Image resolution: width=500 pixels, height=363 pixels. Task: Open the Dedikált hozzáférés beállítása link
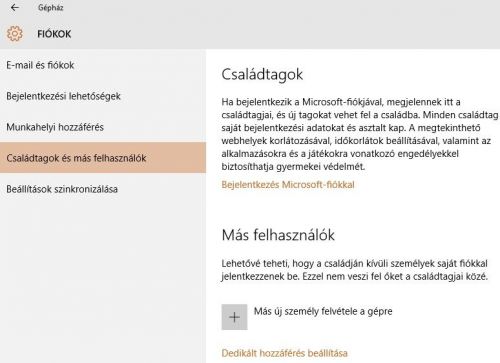coord(284,353)
